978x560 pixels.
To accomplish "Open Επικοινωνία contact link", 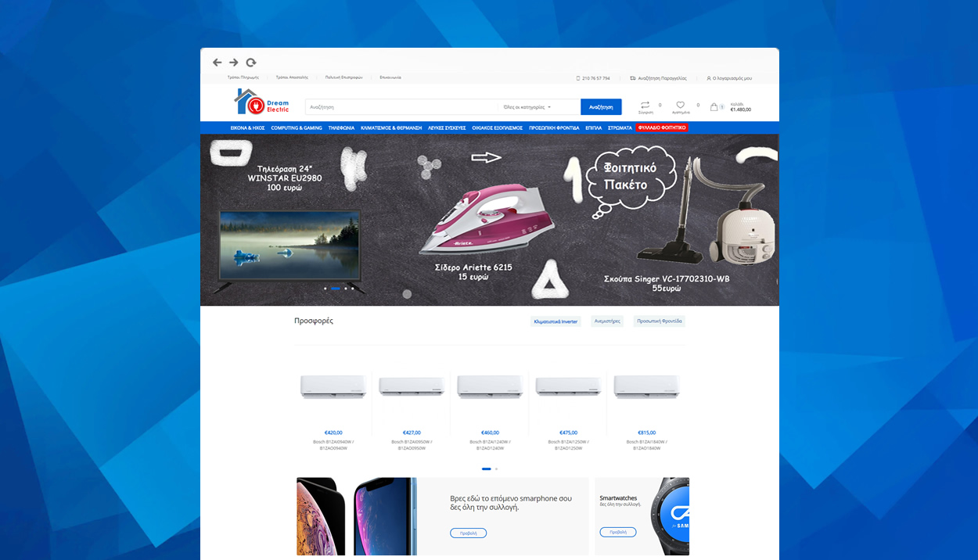I will pyautogui.click(x=390, y=77).
